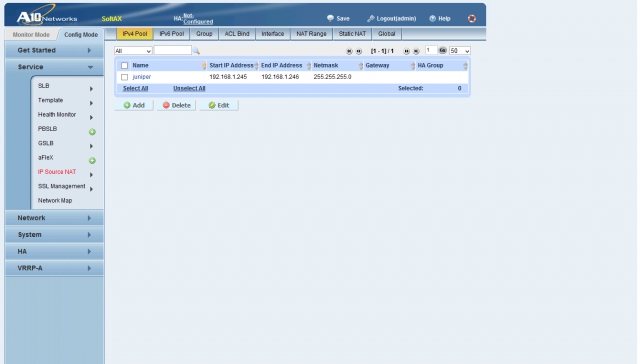
Task: Switch to Config Mode tab
Action: (x=81, y=35)
